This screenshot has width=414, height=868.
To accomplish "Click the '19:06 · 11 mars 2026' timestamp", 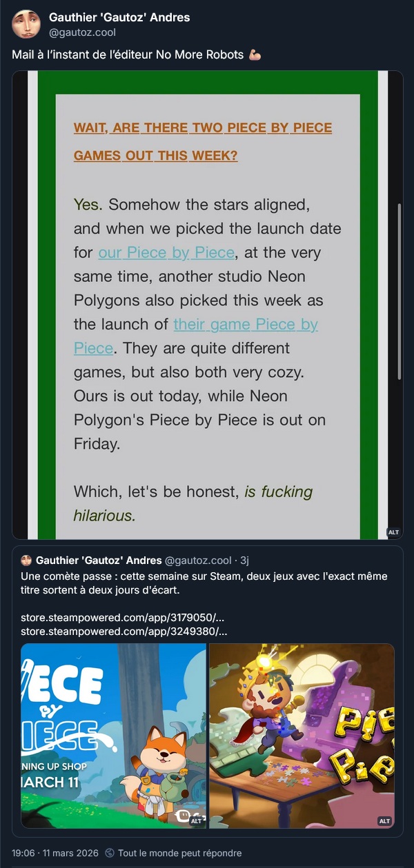I will [x=55, y=853].
